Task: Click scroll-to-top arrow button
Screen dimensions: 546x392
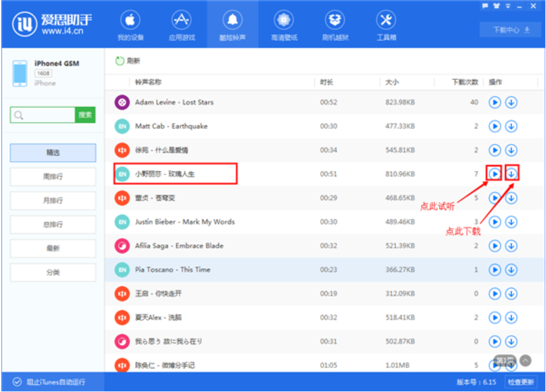Action: 525,360
